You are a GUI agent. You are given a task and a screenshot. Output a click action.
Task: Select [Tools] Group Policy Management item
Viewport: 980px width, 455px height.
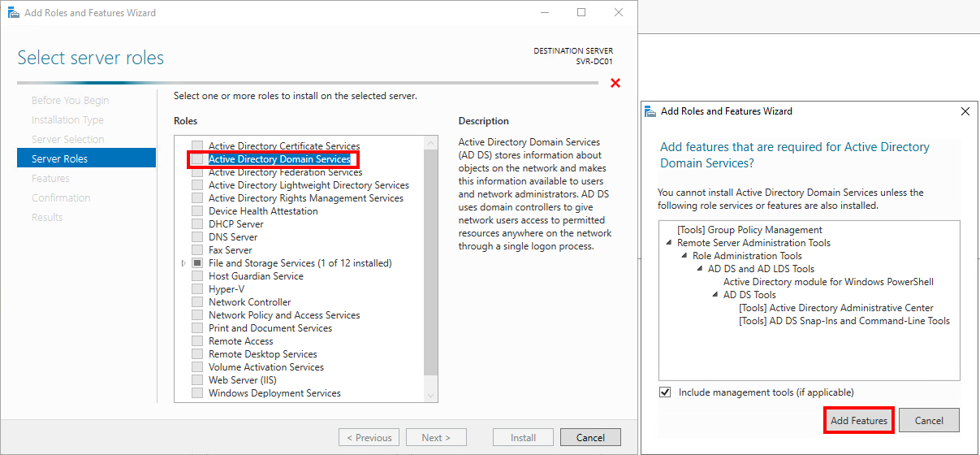click(x=749, y=230)
